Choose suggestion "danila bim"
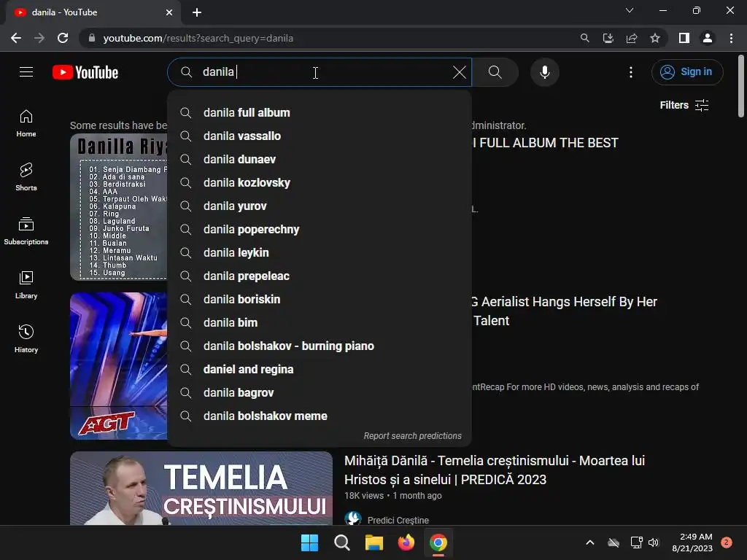This screenshot has height=560, width=747. coord(320,322)
